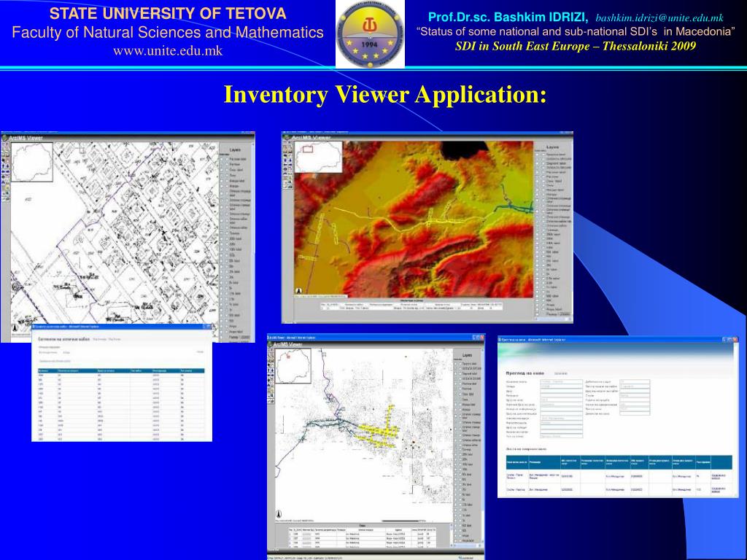This screenshot has width=747, height=560.
Task: Click the blue table header in the optical cable segments popup
Action: tap(121, 370)
